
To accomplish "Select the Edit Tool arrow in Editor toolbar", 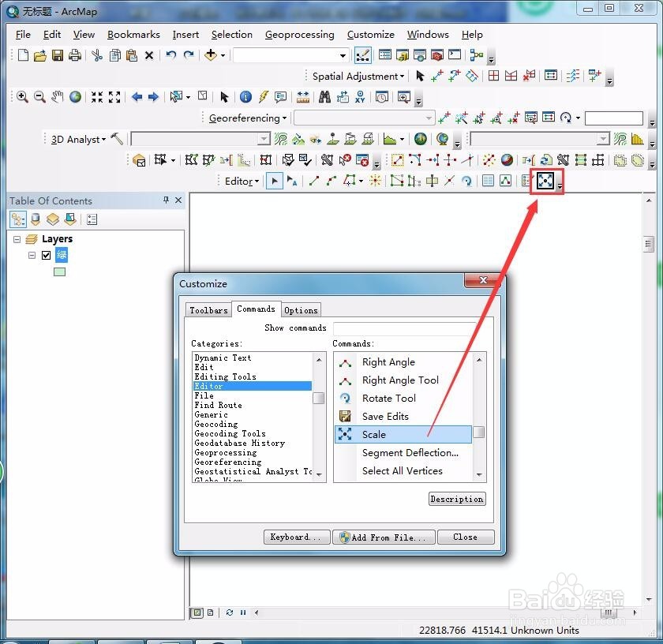I will 275,182.
